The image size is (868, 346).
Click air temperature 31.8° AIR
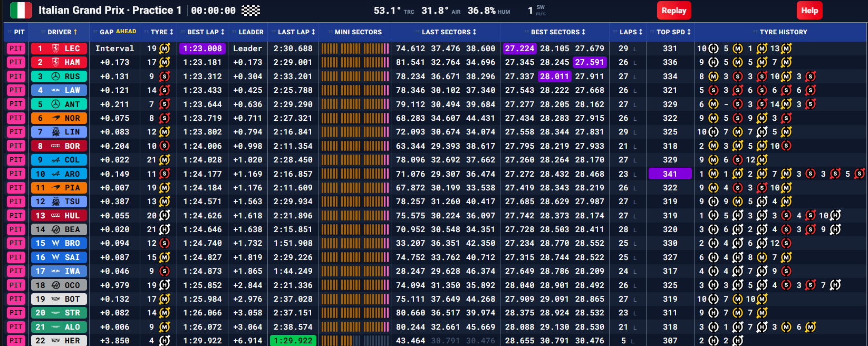441,11
